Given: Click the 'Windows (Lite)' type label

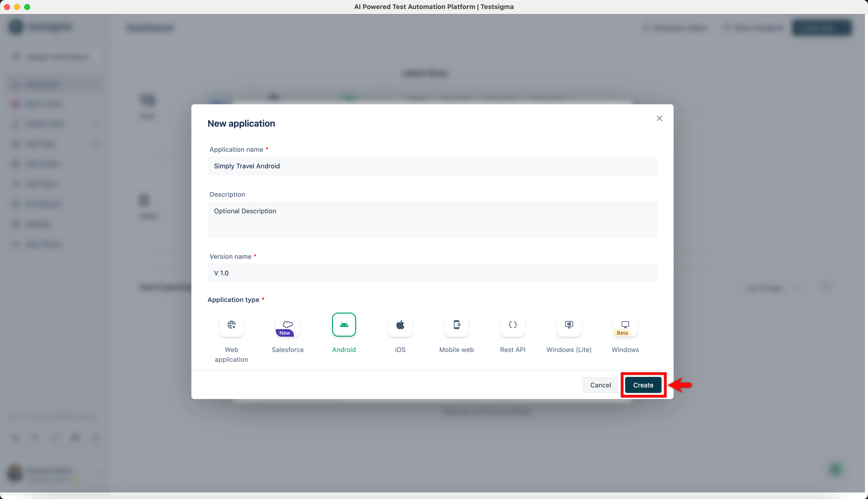Looking at the screenshot, I should point(569,350).
